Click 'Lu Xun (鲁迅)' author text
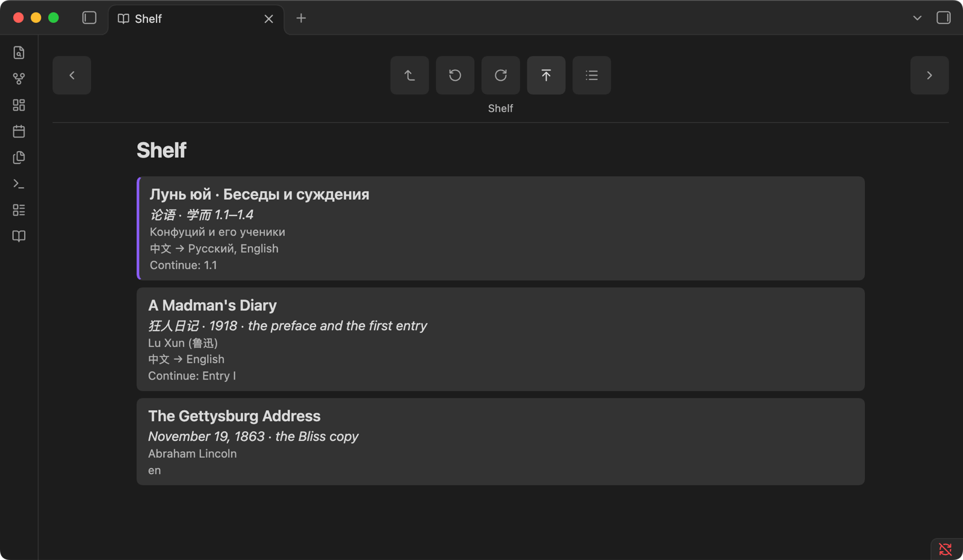 point(183,343)
